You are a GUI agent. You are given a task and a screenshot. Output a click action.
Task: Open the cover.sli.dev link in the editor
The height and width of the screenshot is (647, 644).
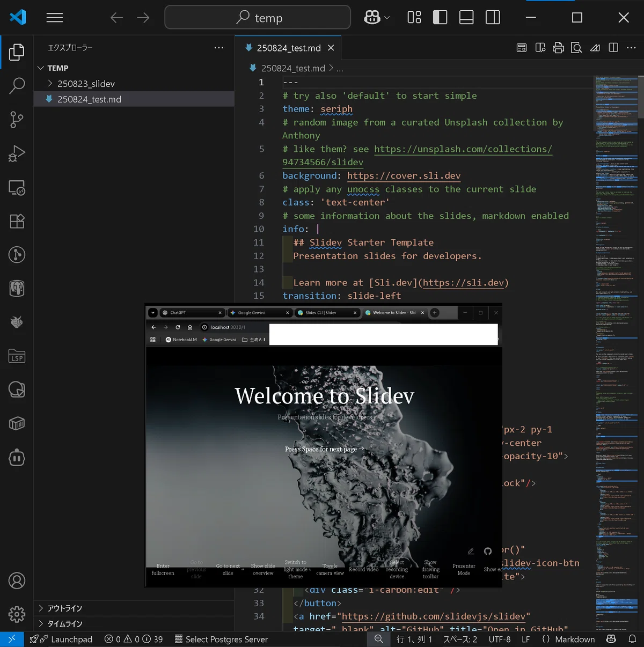[404, 176]
